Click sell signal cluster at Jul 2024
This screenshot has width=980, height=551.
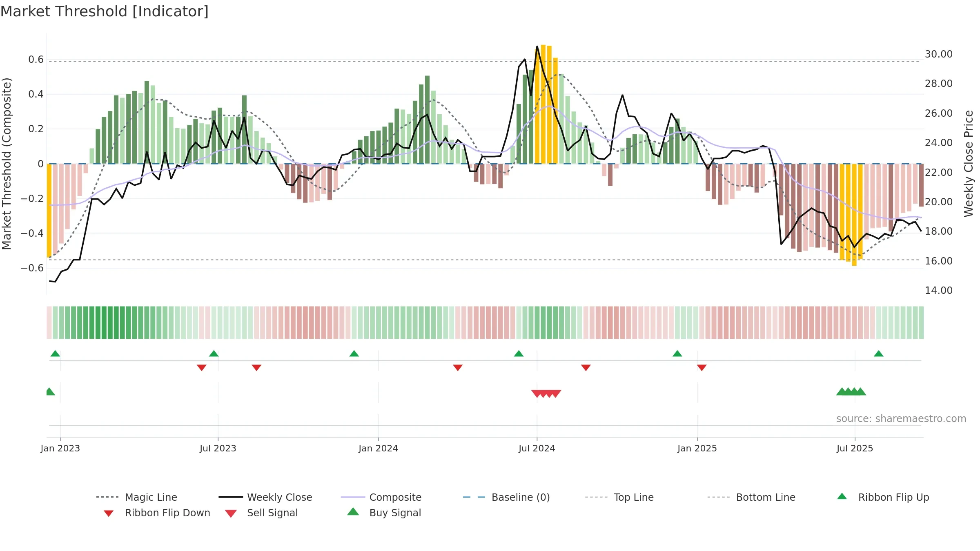pyautogui.click(x=546, y=393)
